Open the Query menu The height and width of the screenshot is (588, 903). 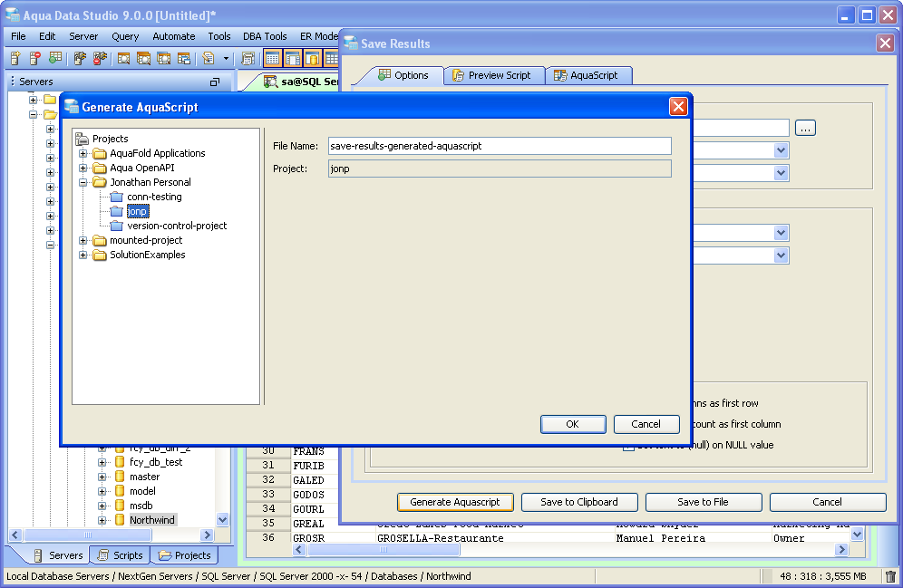point(125,36)
